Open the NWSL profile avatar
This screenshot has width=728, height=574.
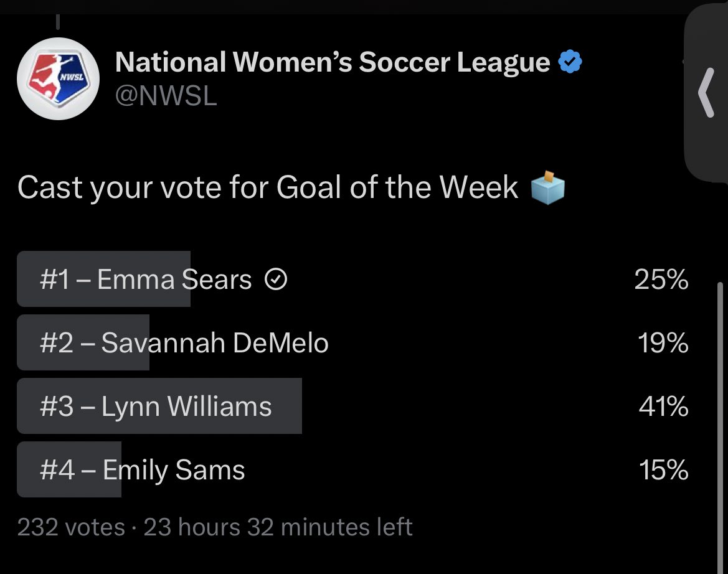coord(57,78)
